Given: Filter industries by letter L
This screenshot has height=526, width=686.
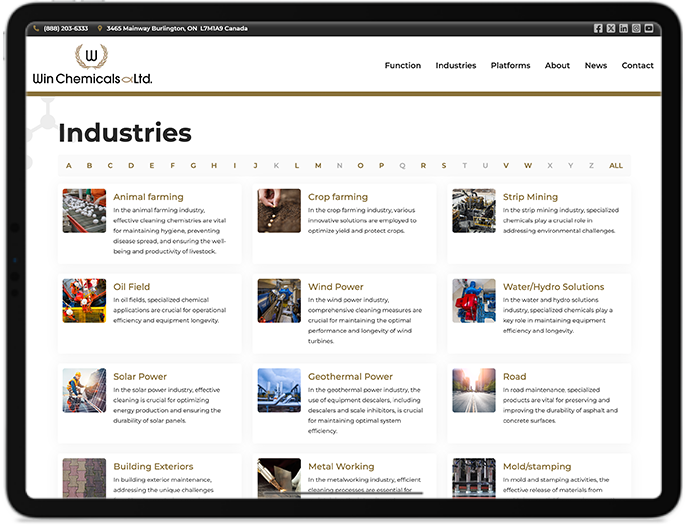Looking at the screenshot, I should 298,166.
